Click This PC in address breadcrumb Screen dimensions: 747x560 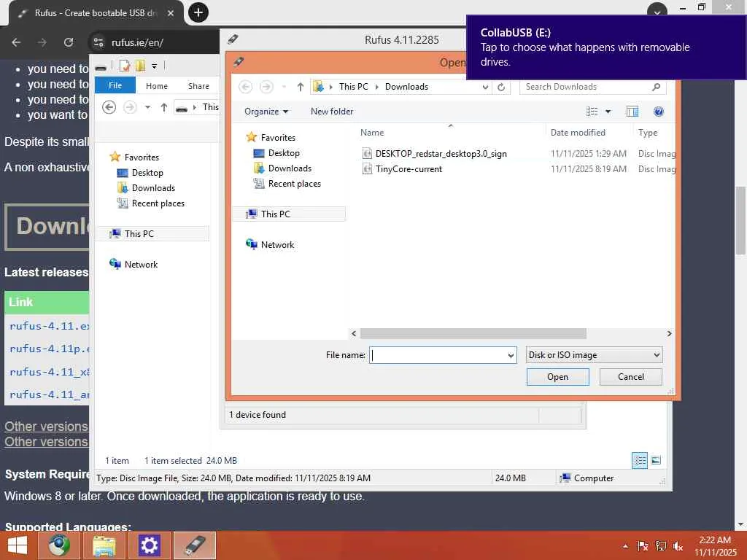pos(353,87)
